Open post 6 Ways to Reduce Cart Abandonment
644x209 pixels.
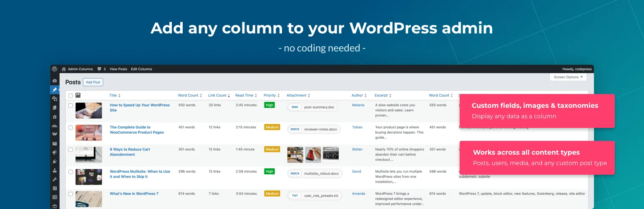(x=130, y=152)
